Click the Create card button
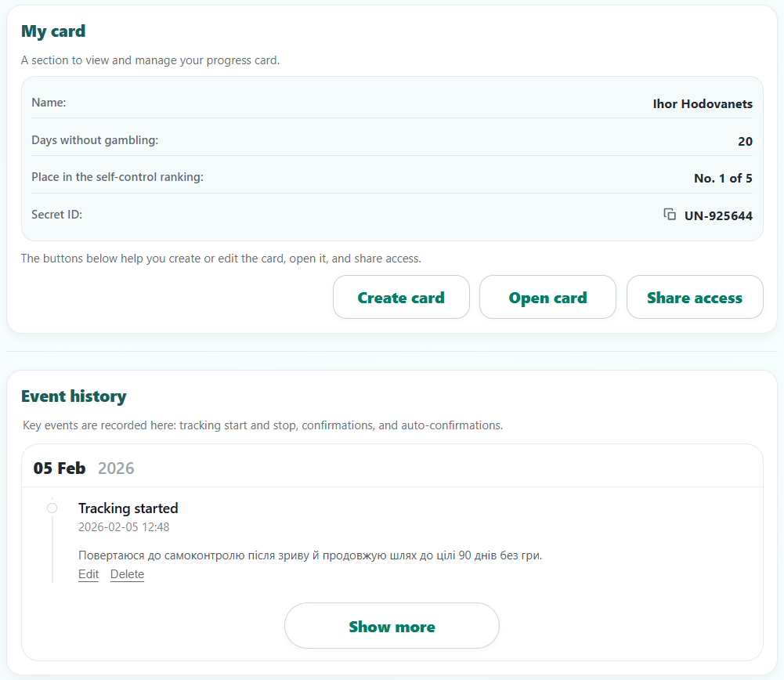The height and width of the screenshot is (680, 784). point(401,297)
